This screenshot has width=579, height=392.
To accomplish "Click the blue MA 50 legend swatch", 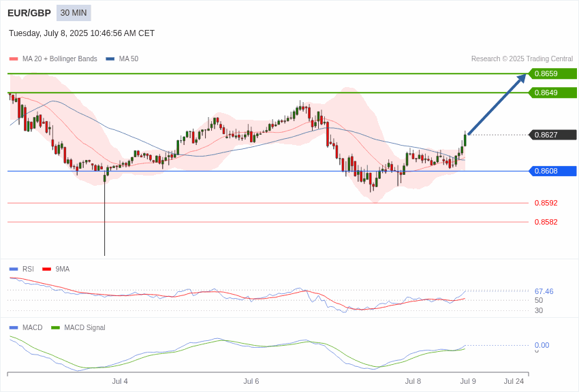I will pos(110,59).
